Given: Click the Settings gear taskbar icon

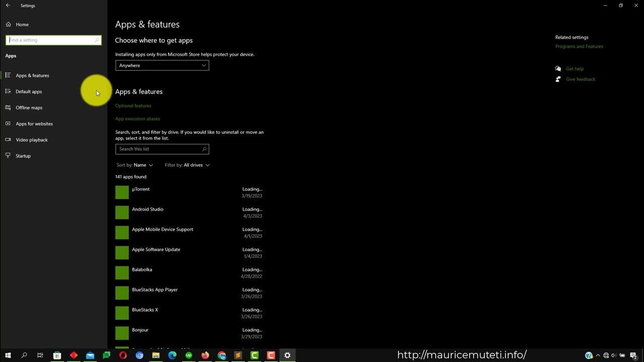Looking at the screenshot, I should [x=287, y=355].
